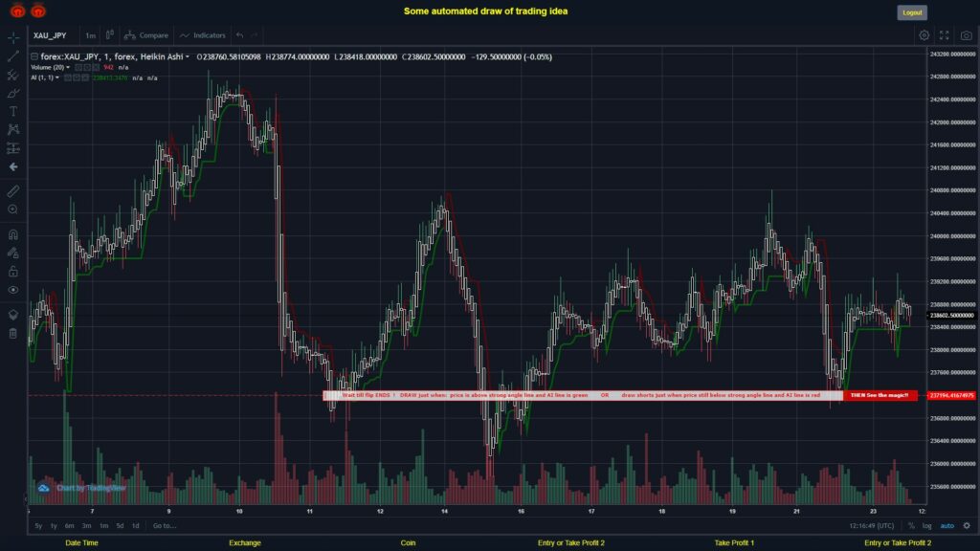The width and height of the screenshot is (980, 551).
Task: Click the Exchange column header
Action: 245,543
